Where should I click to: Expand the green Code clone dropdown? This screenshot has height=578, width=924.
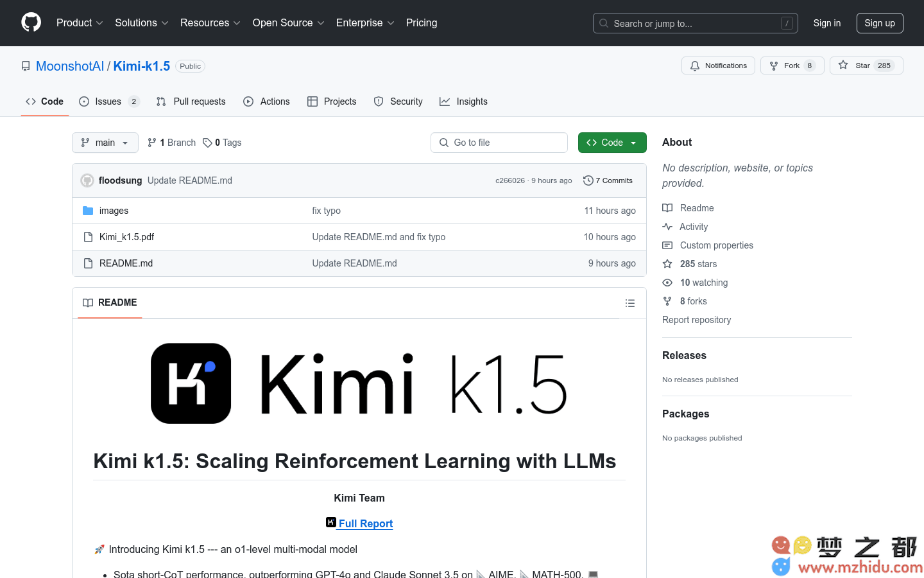612,143
